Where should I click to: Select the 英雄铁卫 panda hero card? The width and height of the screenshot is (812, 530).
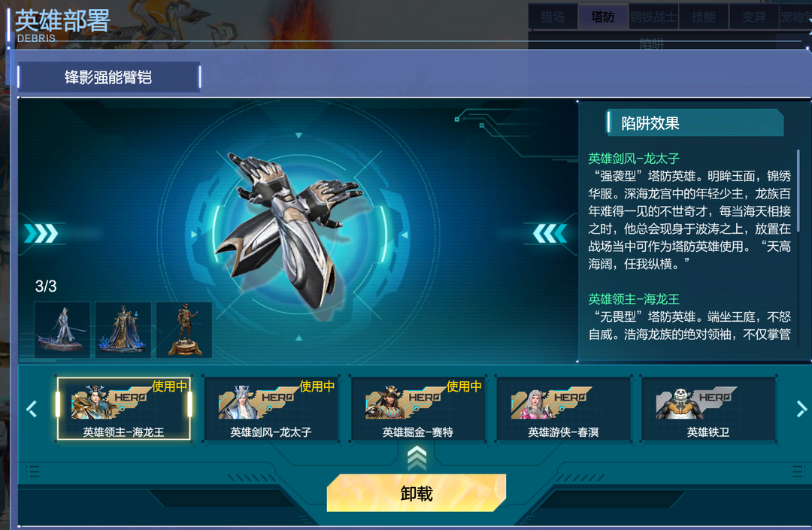(708, 409)
